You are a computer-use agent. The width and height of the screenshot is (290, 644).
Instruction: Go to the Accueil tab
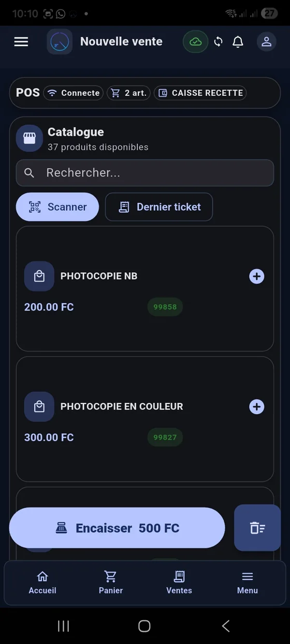42,583
